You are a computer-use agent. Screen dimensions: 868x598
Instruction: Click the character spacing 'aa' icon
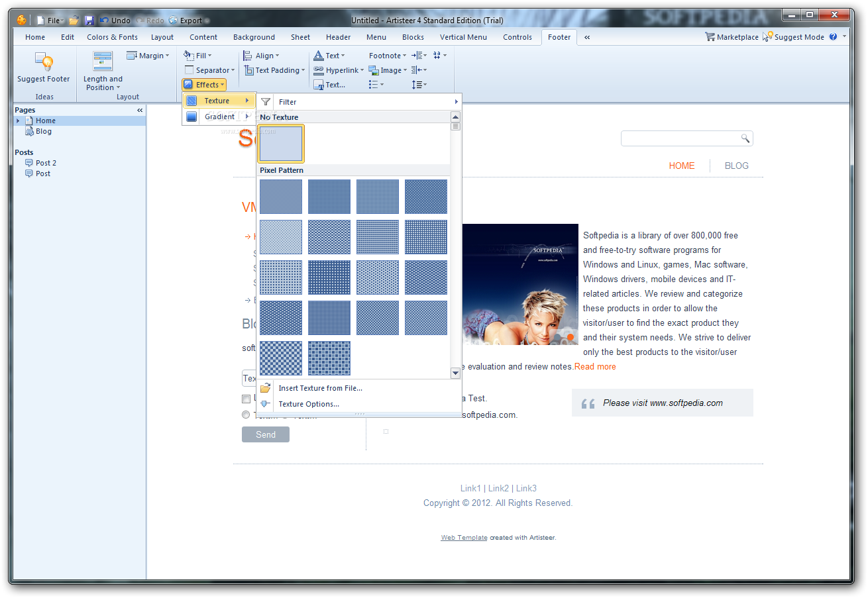click(x=437, y=56)
